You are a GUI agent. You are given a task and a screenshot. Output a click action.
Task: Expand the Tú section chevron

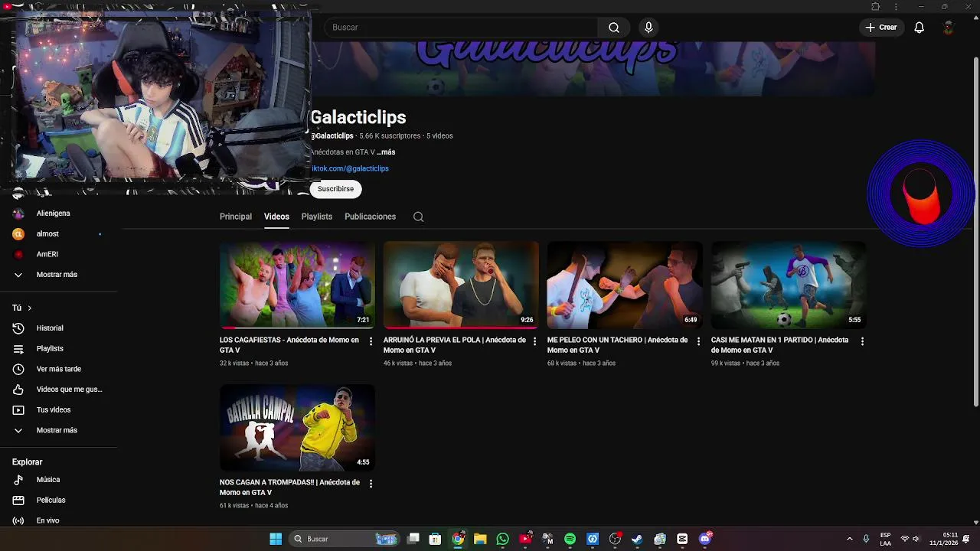29,308
